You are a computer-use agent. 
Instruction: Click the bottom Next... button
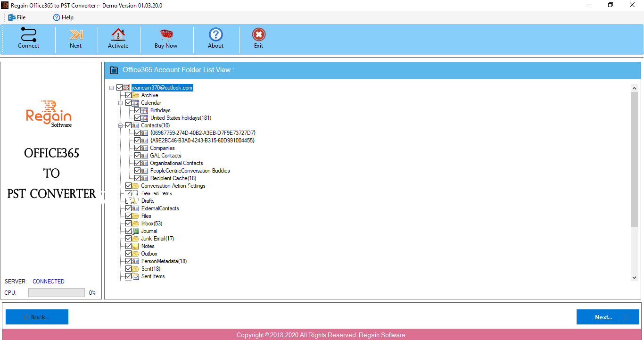[608, 317]
